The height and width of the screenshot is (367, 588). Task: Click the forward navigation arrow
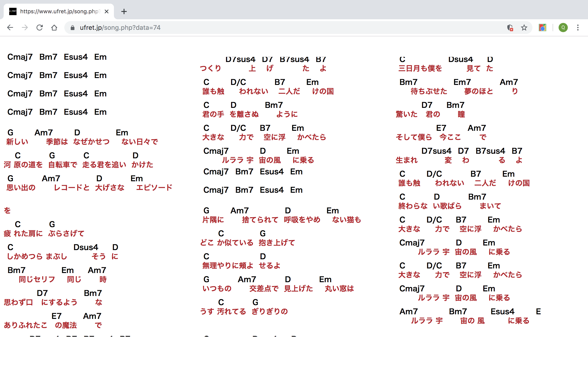click(25, 28)
